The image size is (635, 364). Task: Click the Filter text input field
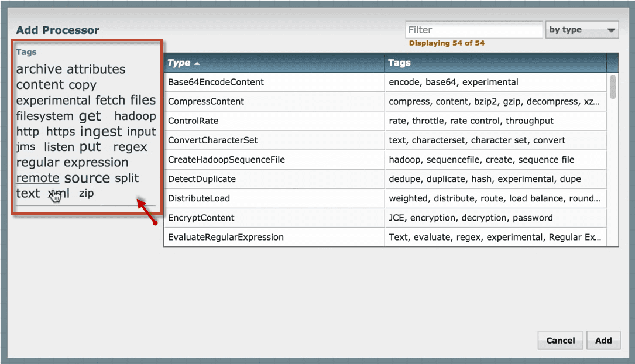pos(473,30)
